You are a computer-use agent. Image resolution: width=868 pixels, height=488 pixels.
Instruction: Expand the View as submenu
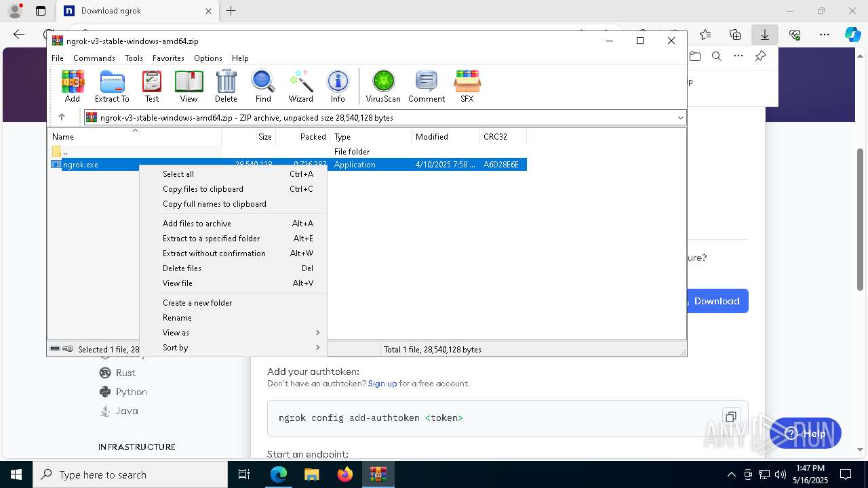coord(233,332)
